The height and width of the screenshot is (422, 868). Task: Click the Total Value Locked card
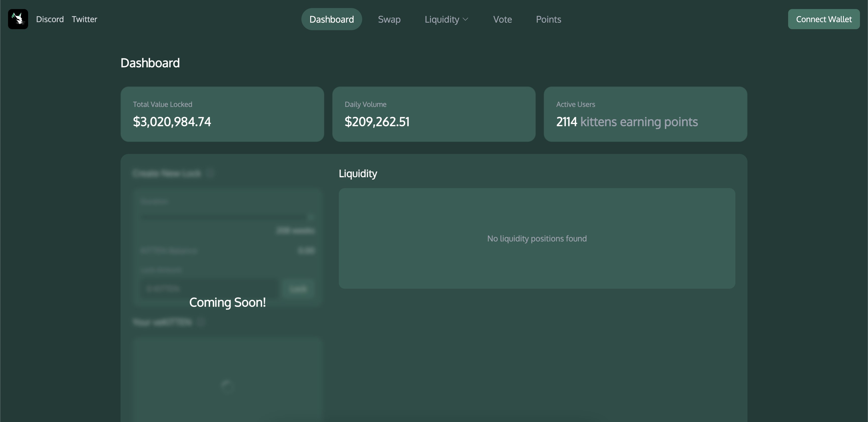[x=222, y=114]
